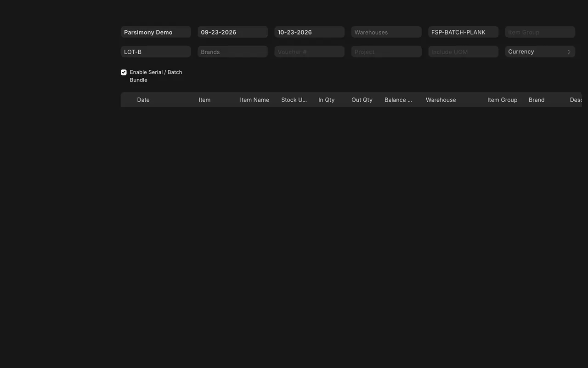The height and width of the screenshot is (368, 588).
Task: Click the Company field showing Parsimony Demo
Action: tap(156, 32)
